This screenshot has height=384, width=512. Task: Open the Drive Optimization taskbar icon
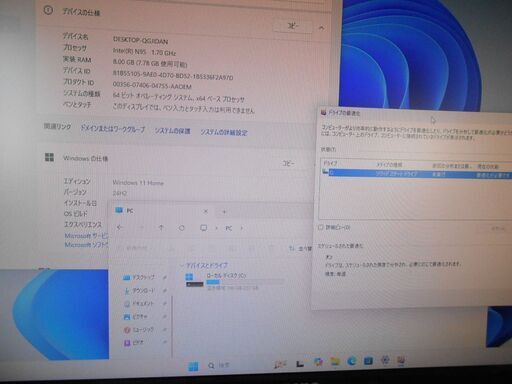click(x=401, y=361)
